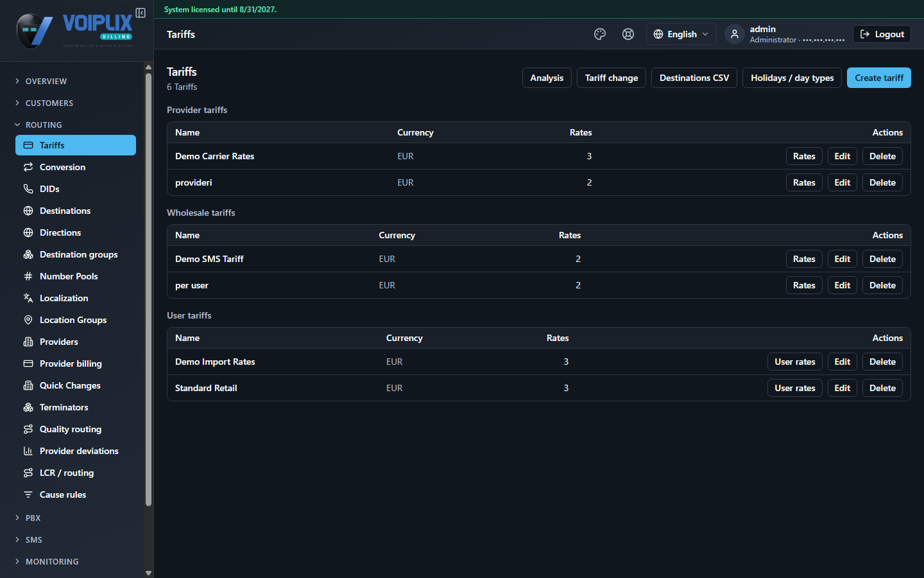Open the support lifebuoy icon

coord(628,34)
